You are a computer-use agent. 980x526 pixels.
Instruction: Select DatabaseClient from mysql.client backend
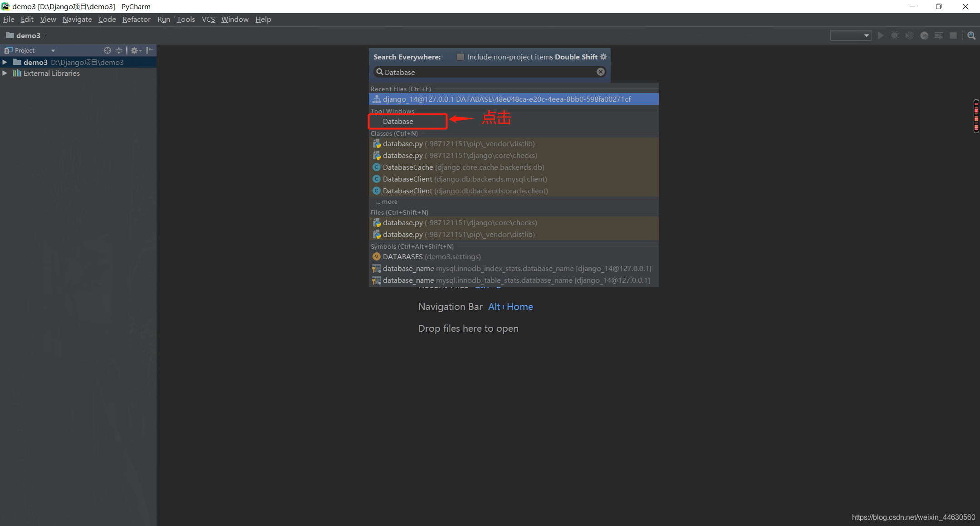click(514, 179)
